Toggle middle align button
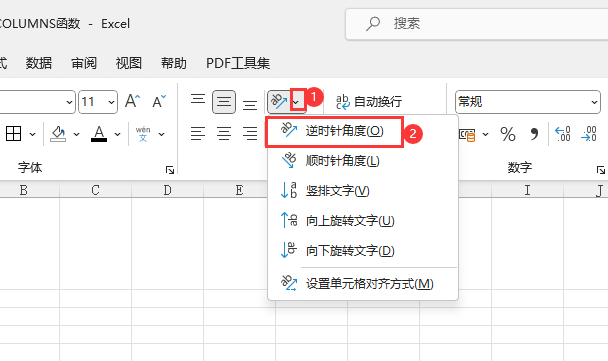Screen dimensions: 608x361 [224, 102]
